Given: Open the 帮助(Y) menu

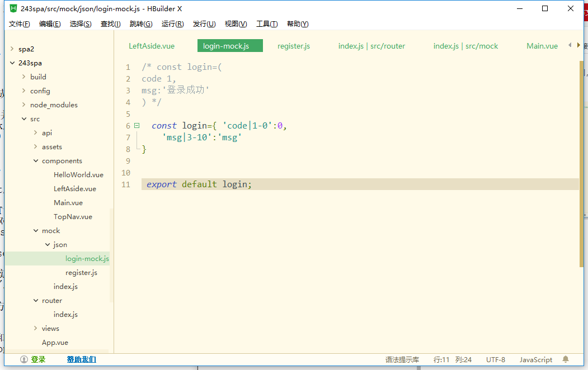Looking at the screenshot, I should pos(298,24).
